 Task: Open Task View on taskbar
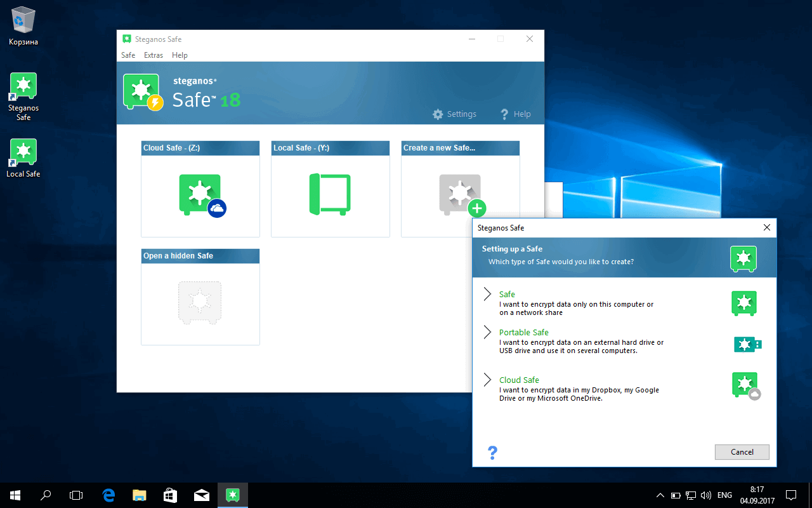(x=77, y=495)
